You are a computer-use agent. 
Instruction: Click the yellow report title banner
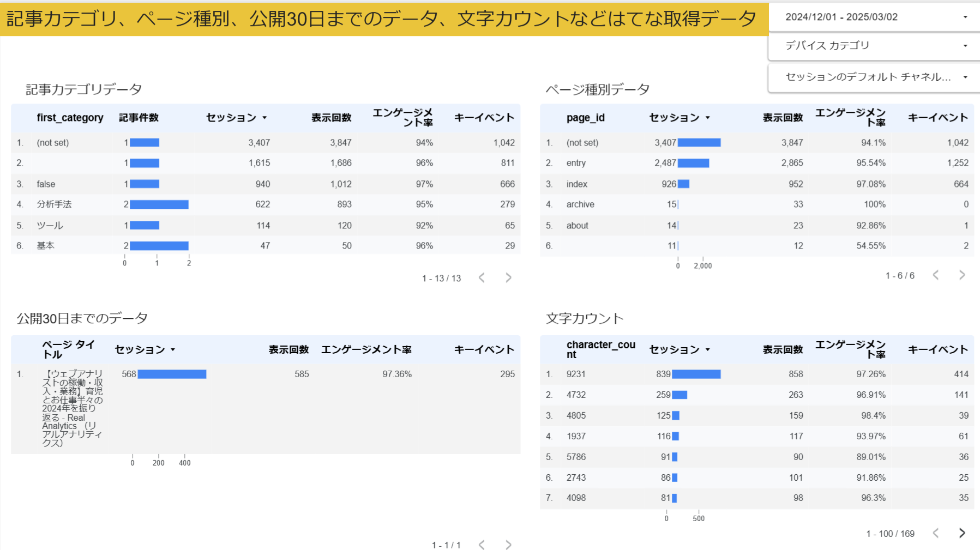point(384,19)
